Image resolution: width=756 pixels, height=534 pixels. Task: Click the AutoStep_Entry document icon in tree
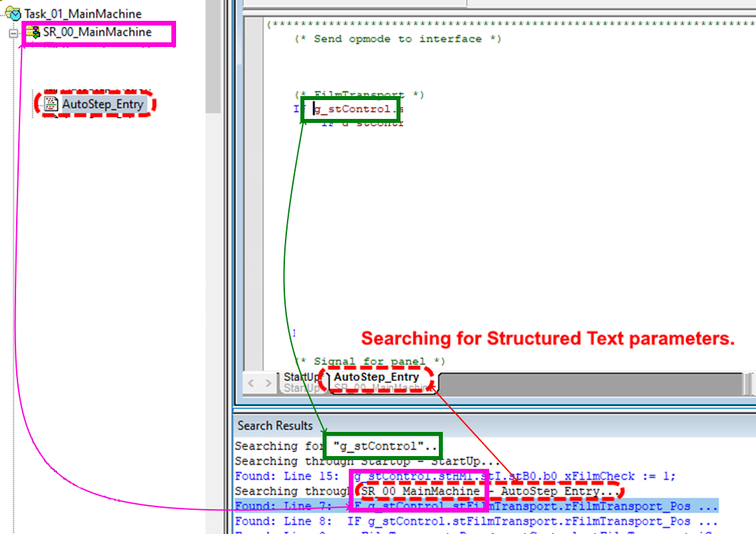pyautogui.click(x=52, y=104)
